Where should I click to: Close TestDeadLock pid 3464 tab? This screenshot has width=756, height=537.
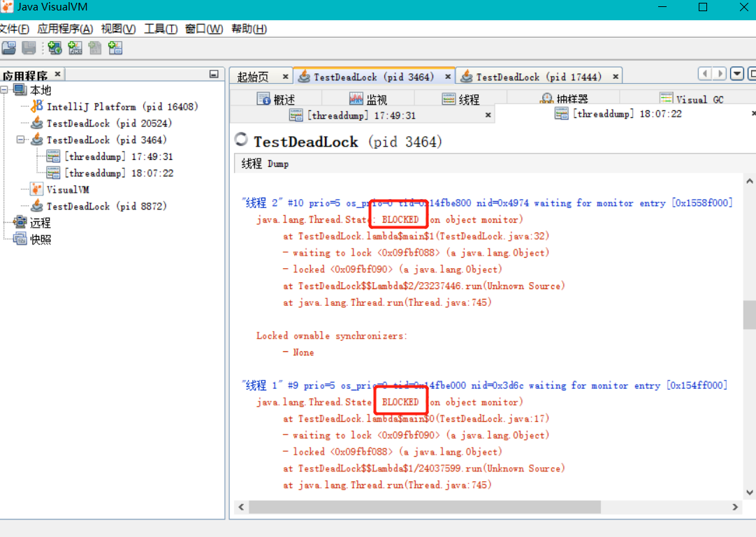coord(448,77)
